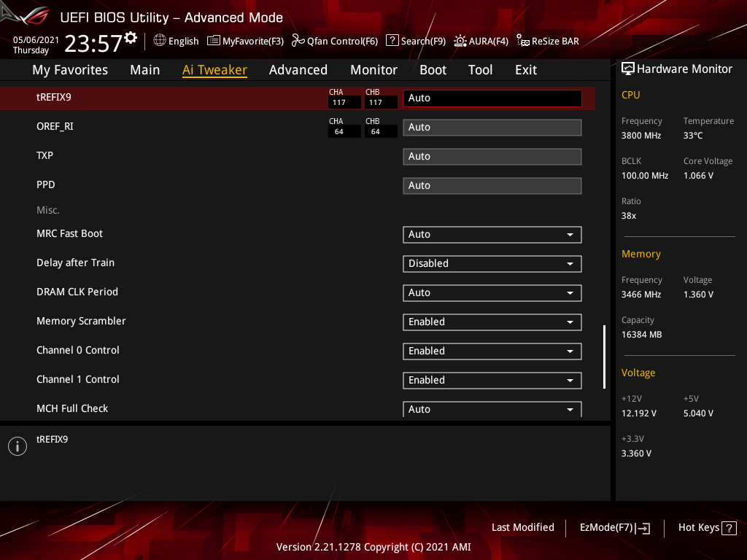
Task: Click the PPD Auto input field
Action: click(x=492, y=185)
